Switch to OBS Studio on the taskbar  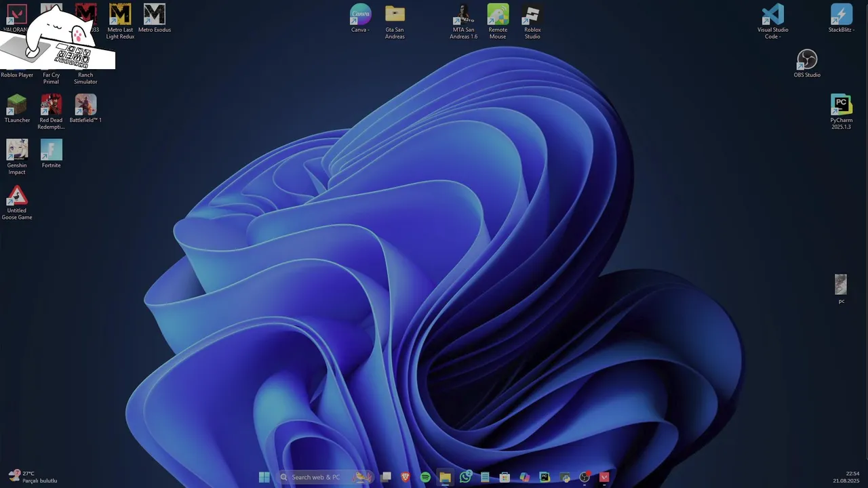[585, 477]
